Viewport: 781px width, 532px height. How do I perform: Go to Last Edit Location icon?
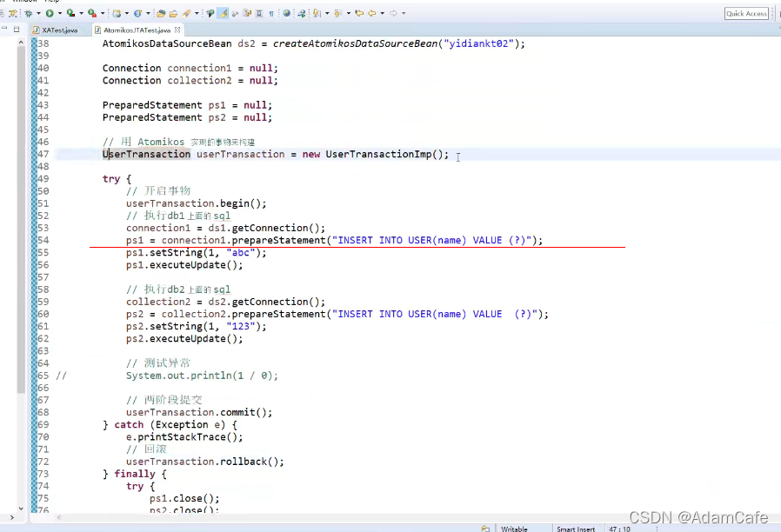click(x=359, y=13)
